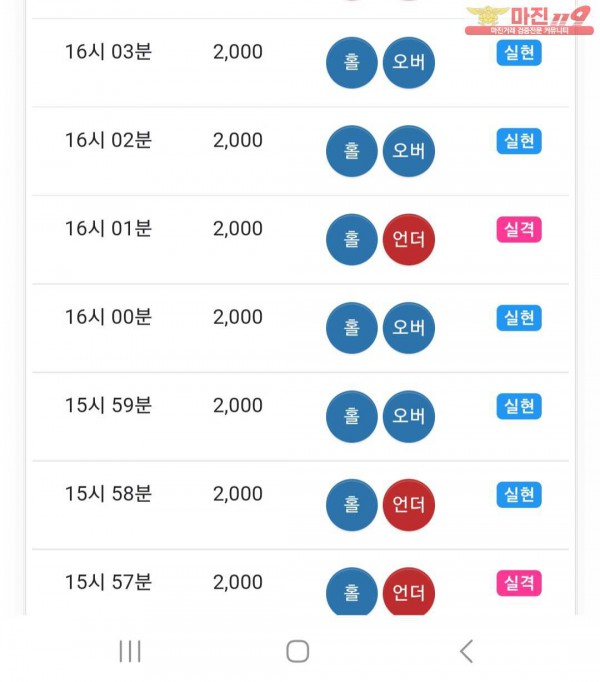The width and height of the screenshot is (600, 682).
Task: Tap the red 언더 circle at 16시 01분
Action: [409, 239]
